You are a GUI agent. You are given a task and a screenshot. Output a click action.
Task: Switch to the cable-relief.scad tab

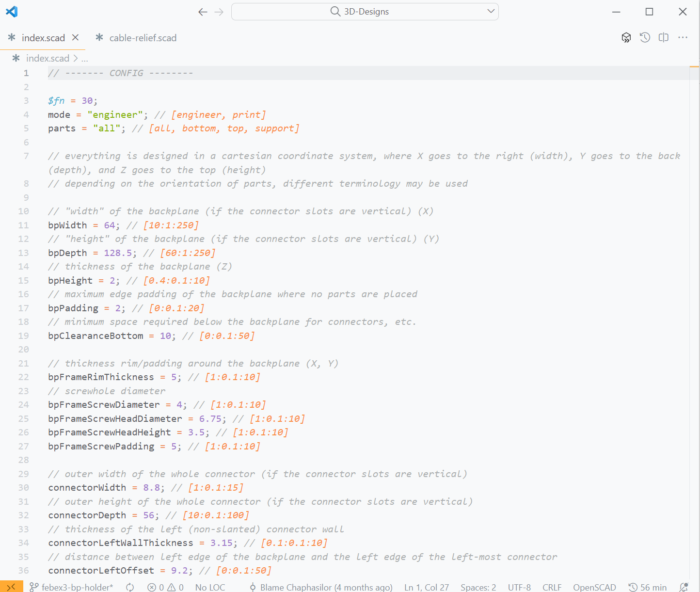tap(143, 38)
